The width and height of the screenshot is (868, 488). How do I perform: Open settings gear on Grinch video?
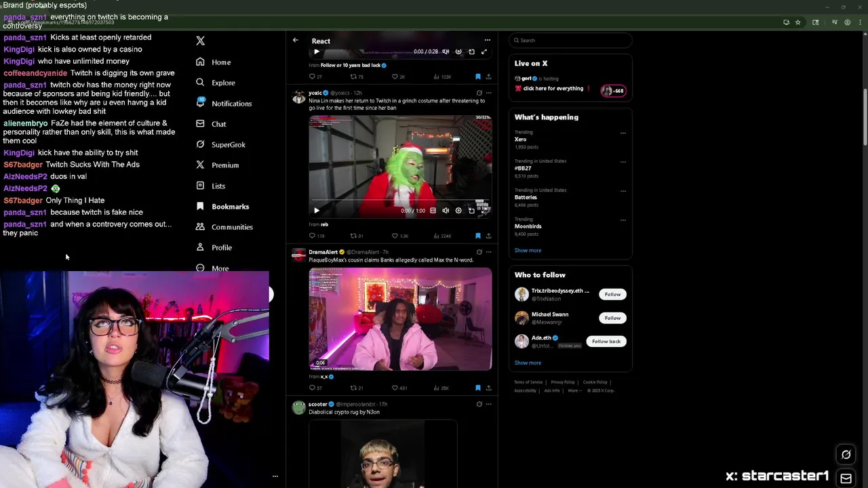coord(458,211)
